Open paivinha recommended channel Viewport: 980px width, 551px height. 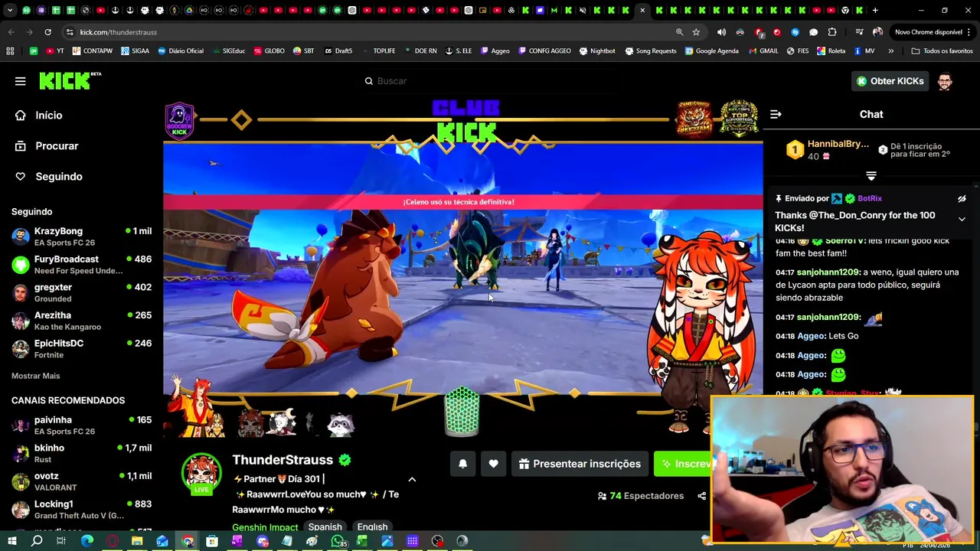pos(81,425)
